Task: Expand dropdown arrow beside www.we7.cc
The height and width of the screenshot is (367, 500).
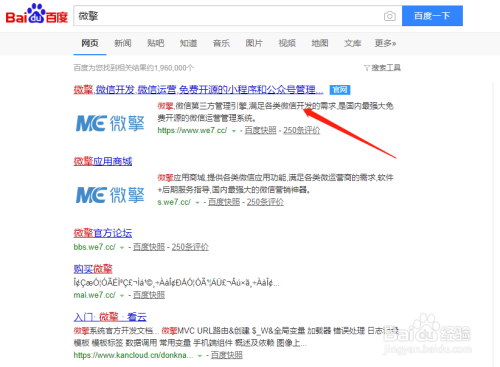Action: click(x=234, y=131)
